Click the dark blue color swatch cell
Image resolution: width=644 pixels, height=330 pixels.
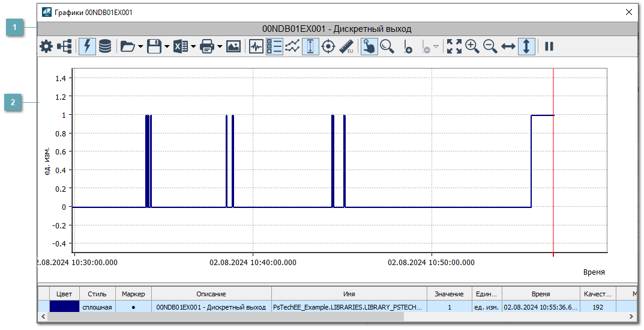point(64,307)
